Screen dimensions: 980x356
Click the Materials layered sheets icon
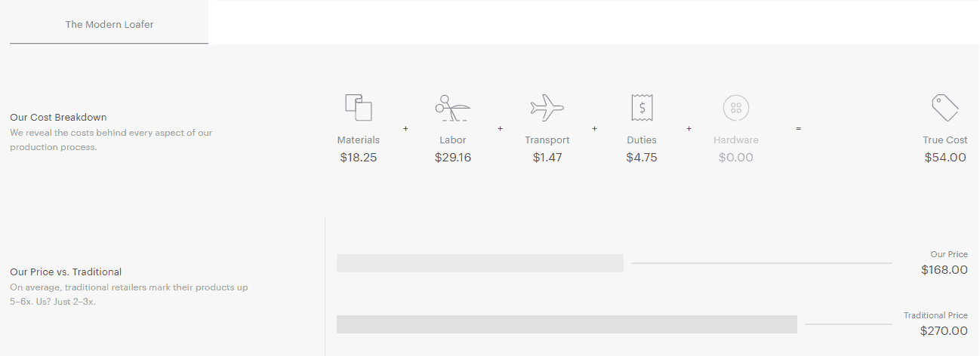tap(359, 108)
